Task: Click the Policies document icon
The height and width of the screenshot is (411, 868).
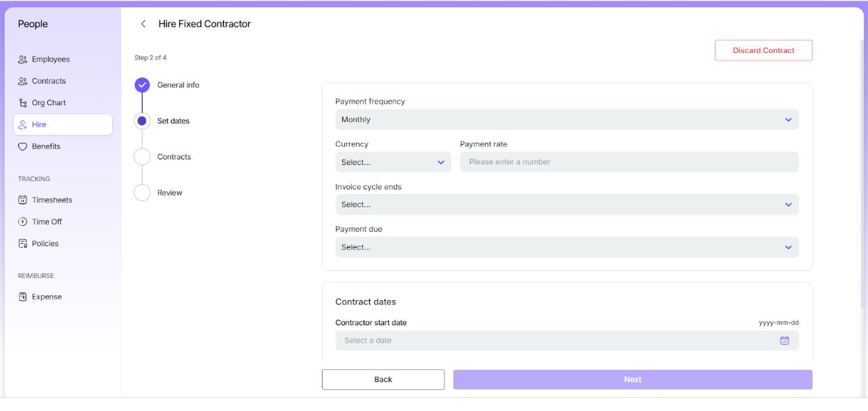Action: (23, 244)
